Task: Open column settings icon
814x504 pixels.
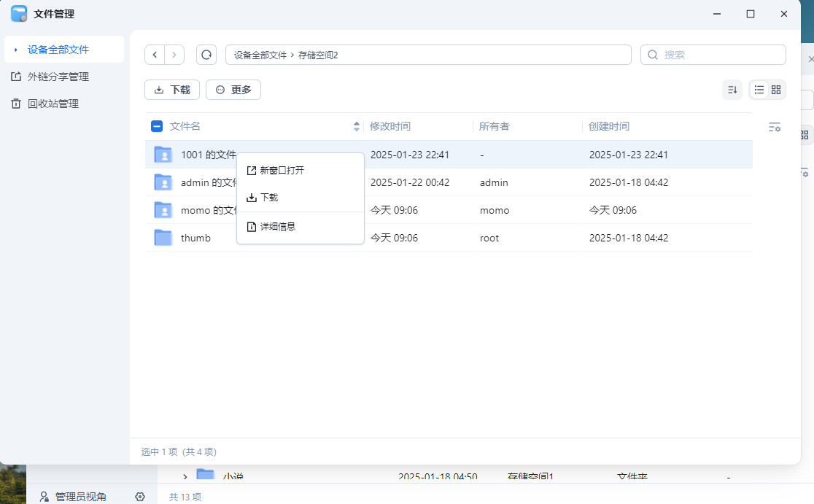Action: pyautogui.click(x=774, y=127)
